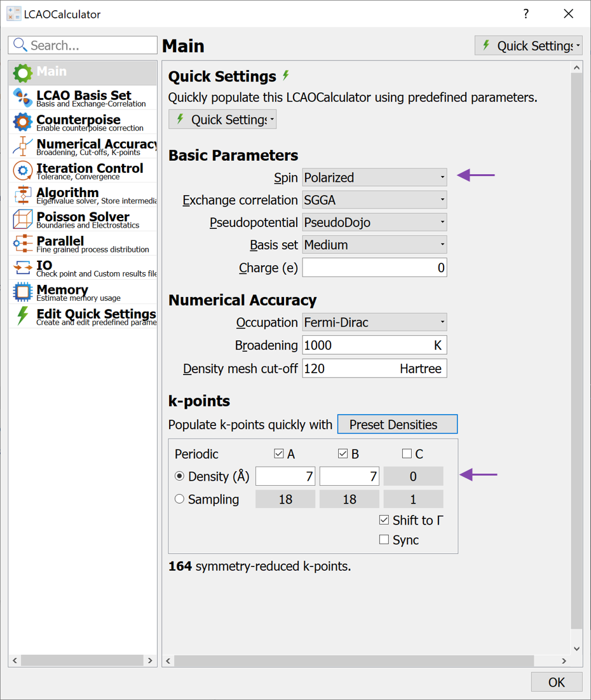Click main panel scroll down arrow
This screenshot has width=591, height=700.
(x=577, y=649)
